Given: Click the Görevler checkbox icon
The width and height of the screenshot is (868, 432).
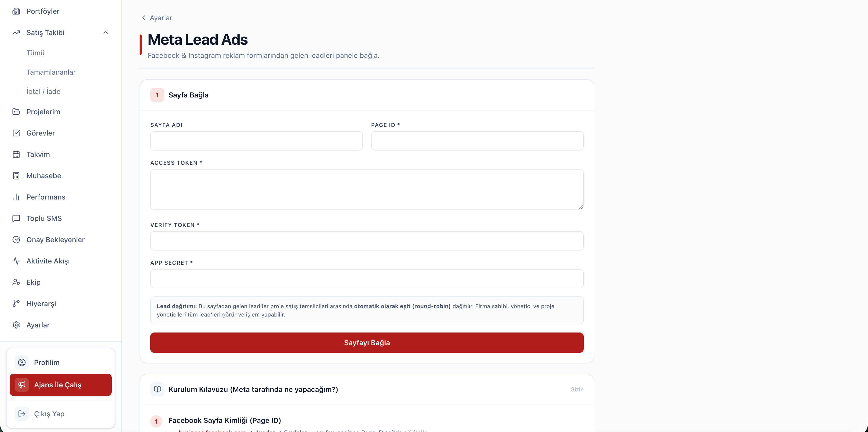Looking at the screenshot, I should tap(16, 133).
